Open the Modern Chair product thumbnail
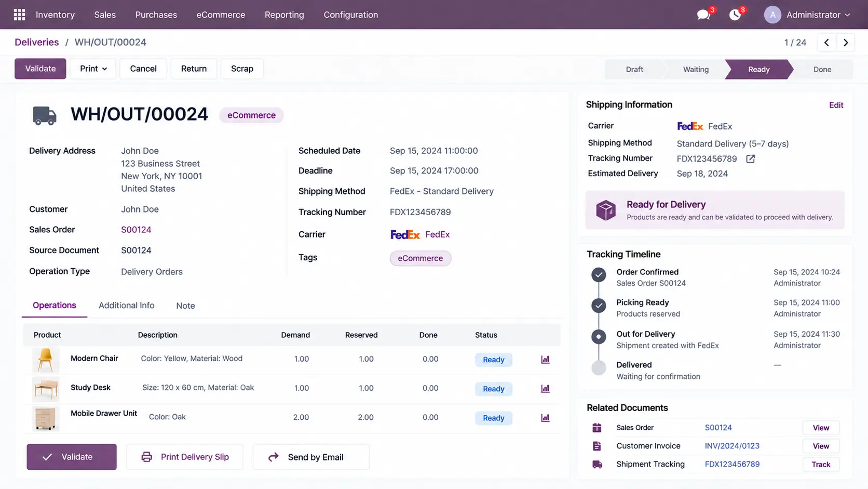The image size is (868, 489). (46, 360)
